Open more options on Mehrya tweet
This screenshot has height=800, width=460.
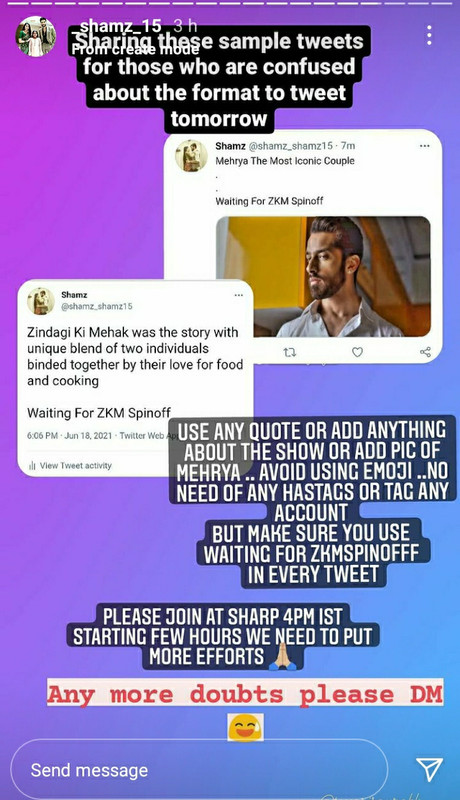coord(425,146)
